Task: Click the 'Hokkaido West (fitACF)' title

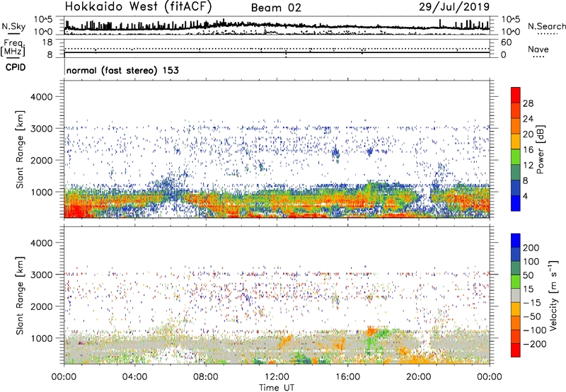Action: [x=138, y=6]
